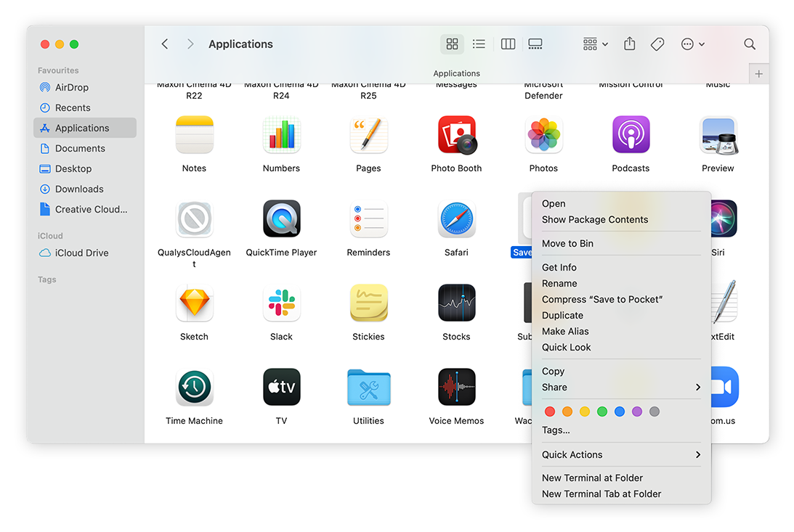The height and width of the screenshot is (532, 794).
Task: Open Downloads in the sidebar
Action: pos(79,189)
